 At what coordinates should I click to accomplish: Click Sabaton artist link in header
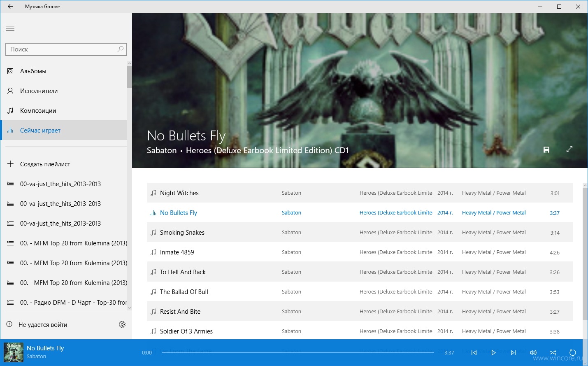pos(162,151)
